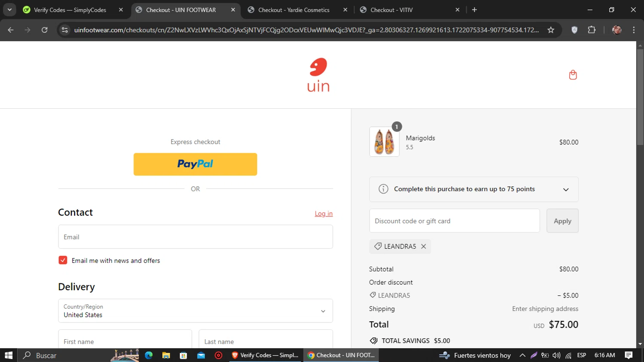The height and width of the screenshot is (362, 644).
Task: Open File Explorer from the taskbar
Action: tap(166, 355)
